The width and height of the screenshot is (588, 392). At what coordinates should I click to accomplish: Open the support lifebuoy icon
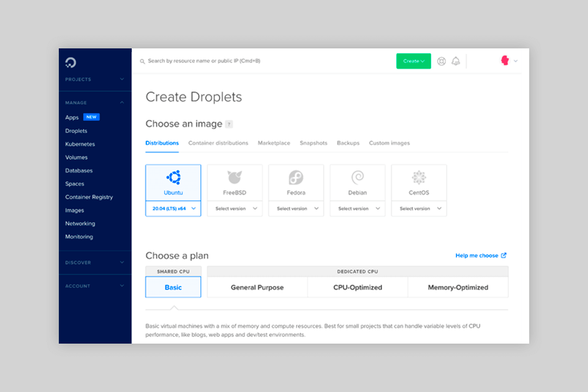pos(442,61)
